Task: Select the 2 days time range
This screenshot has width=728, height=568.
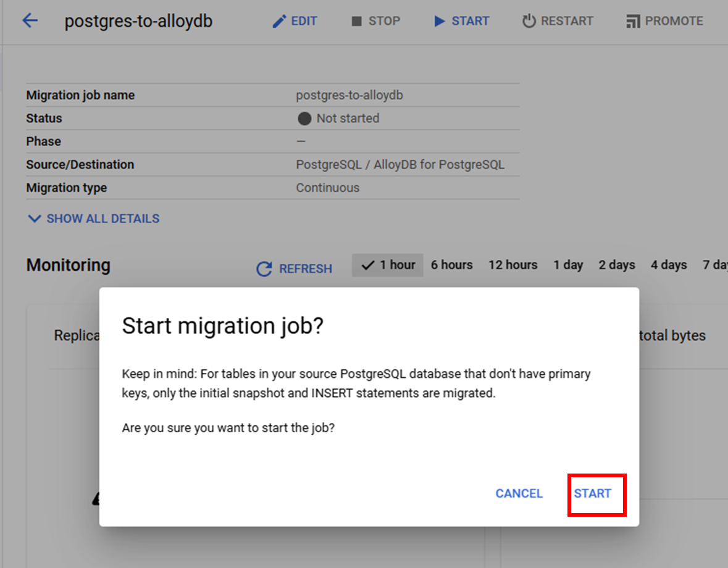Action: (617, 265)
